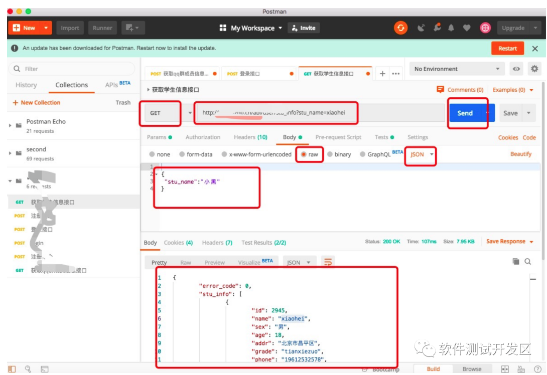
Task: Click the Runner button
Action: click(102, 28)
